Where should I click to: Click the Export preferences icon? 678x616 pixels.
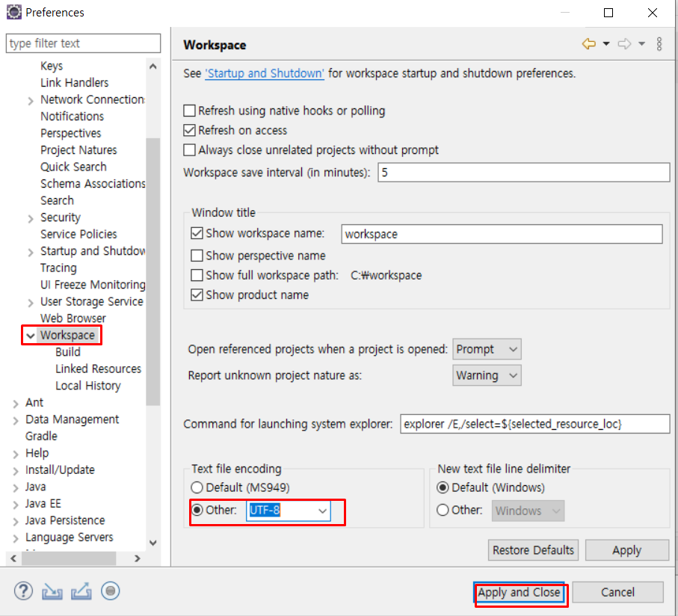tap(81, 591)
